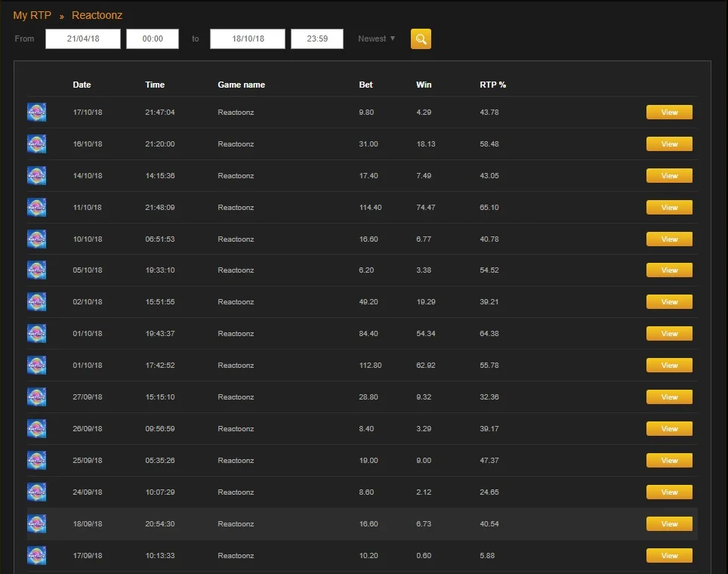This screenshot has width=728, height=574.
Task: Click the Win column header
Action: pos(424,85)
